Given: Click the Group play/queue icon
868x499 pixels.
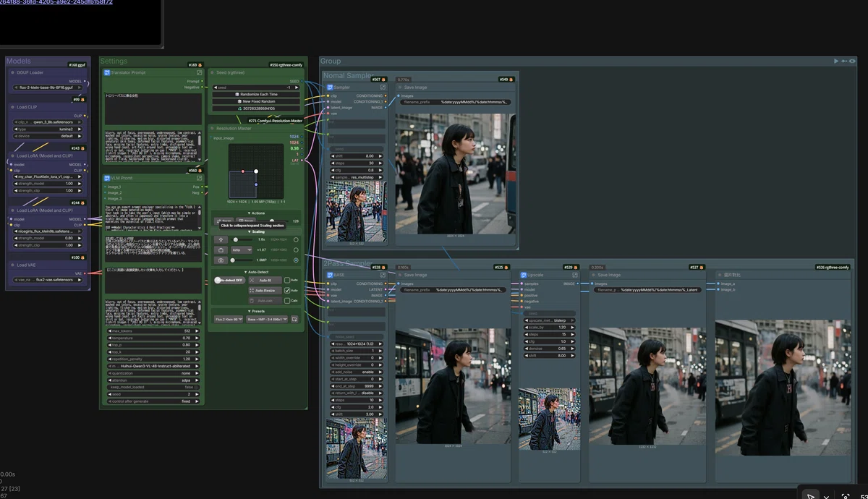Looking at the screenshot, I should click(836, 61).
